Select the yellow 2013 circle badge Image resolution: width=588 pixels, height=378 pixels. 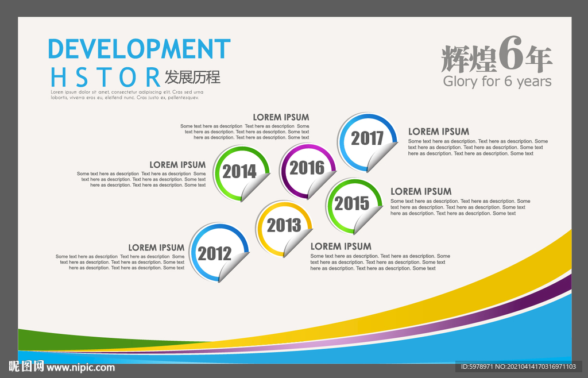tap(284, 229)
